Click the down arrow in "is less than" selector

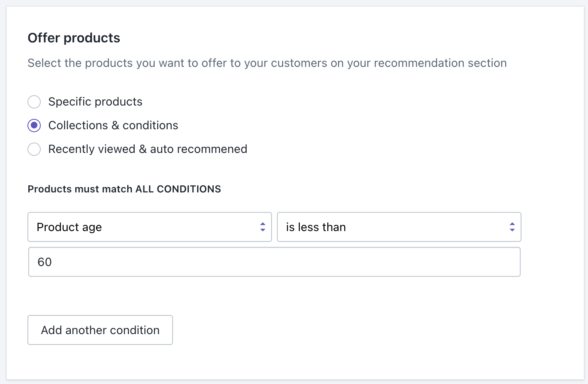click(x=512, y=230)
